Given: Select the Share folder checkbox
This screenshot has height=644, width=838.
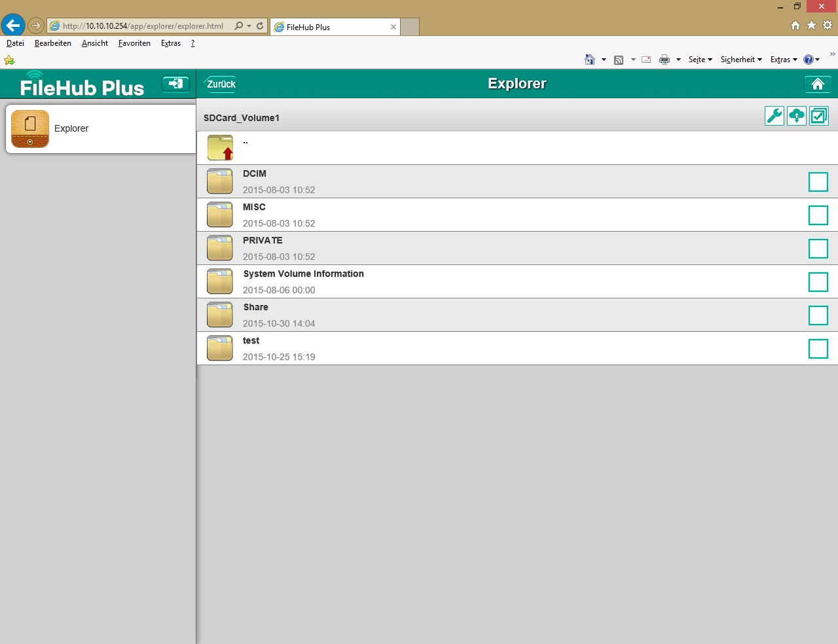Looking at the screenshot, I should [x=818, y=315].
